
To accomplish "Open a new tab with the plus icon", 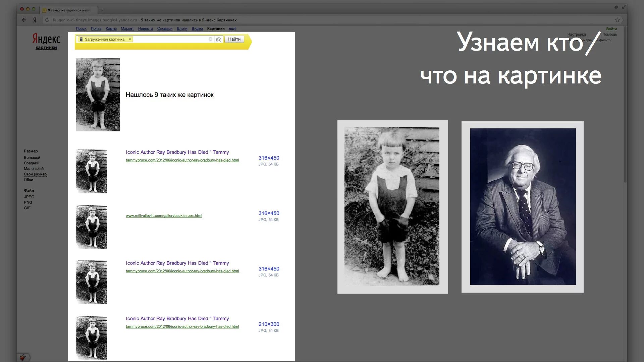I will click(102, 10).
